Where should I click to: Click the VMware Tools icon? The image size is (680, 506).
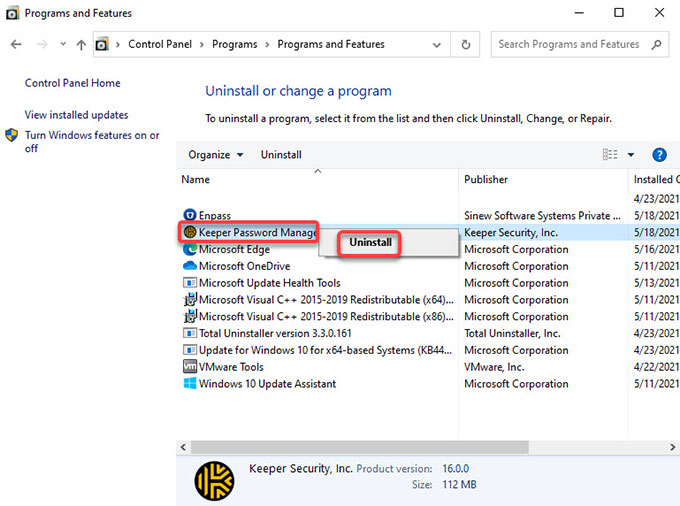190,366
